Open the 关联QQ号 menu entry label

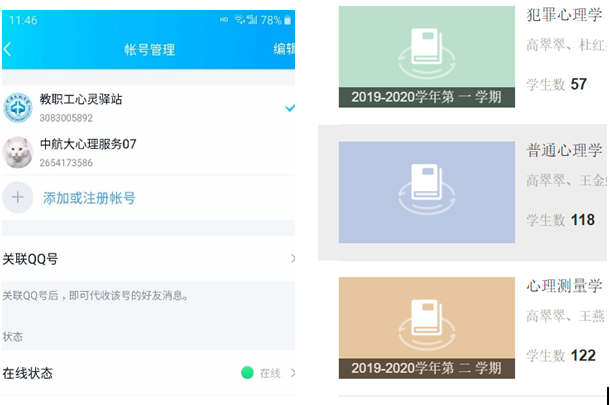30,259
